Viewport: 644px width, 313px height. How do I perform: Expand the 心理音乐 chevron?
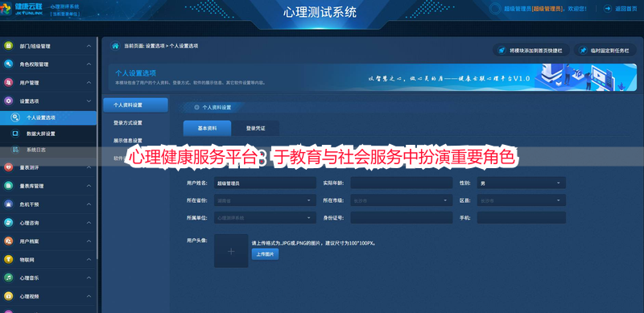pyautogui.click(x=89, y=278)
